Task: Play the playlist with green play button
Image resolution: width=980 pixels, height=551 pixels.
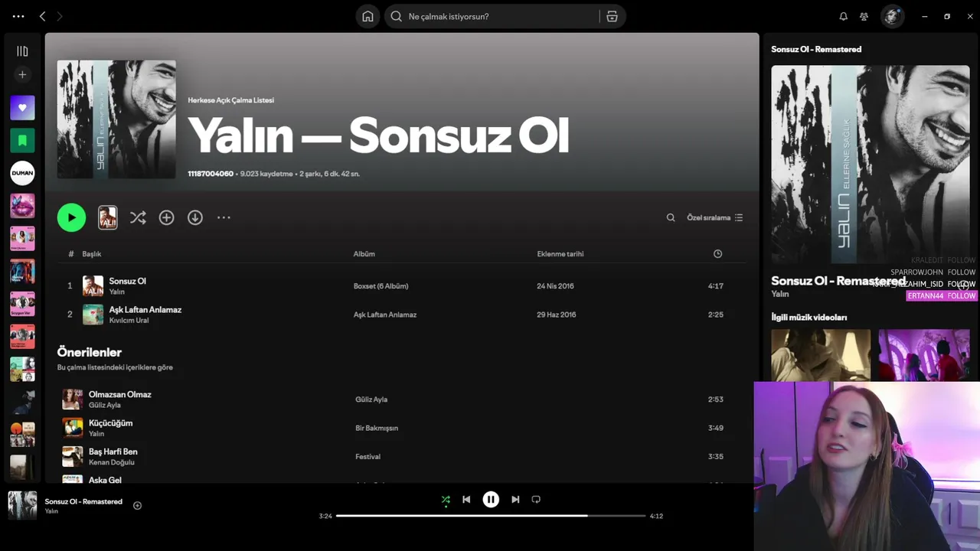Action: click(x=71, y=217)
